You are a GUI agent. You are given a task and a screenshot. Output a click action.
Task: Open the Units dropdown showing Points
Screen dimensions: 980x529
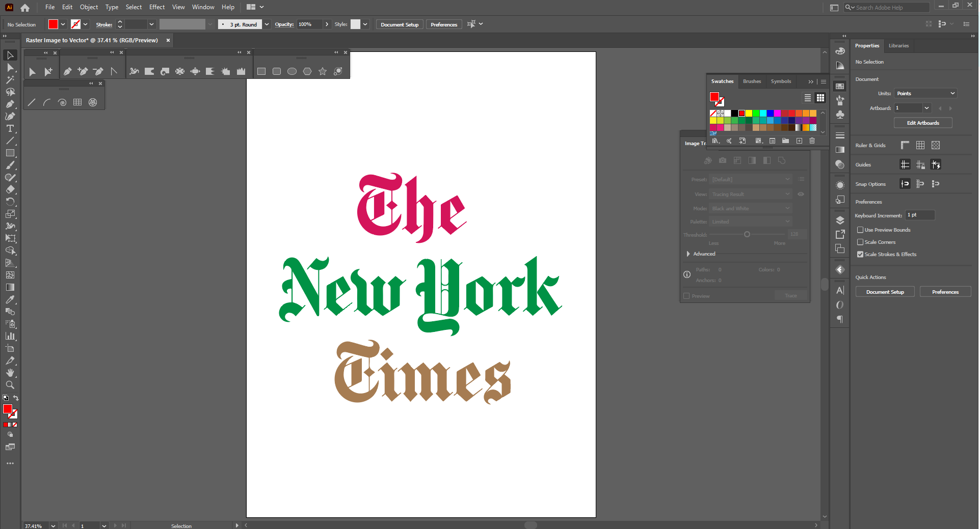click(x=926, y=94)
